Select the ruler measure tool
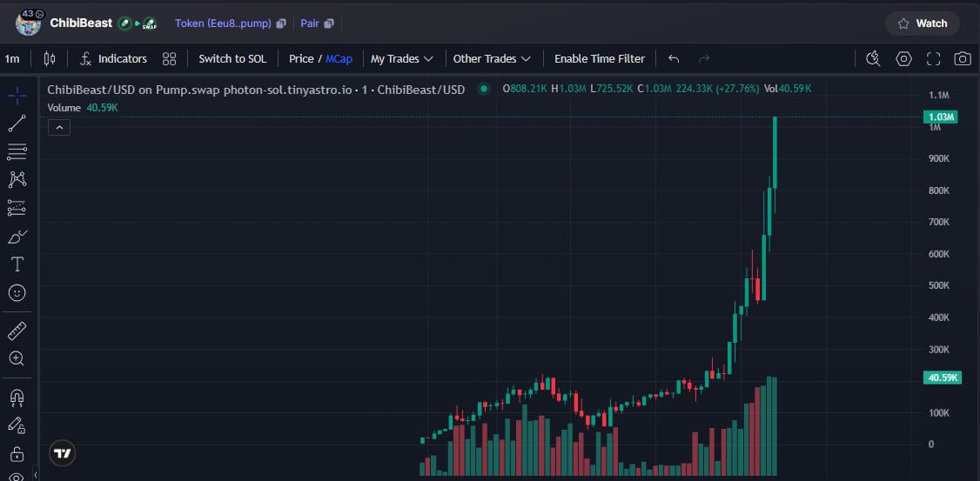 point(17,331)
